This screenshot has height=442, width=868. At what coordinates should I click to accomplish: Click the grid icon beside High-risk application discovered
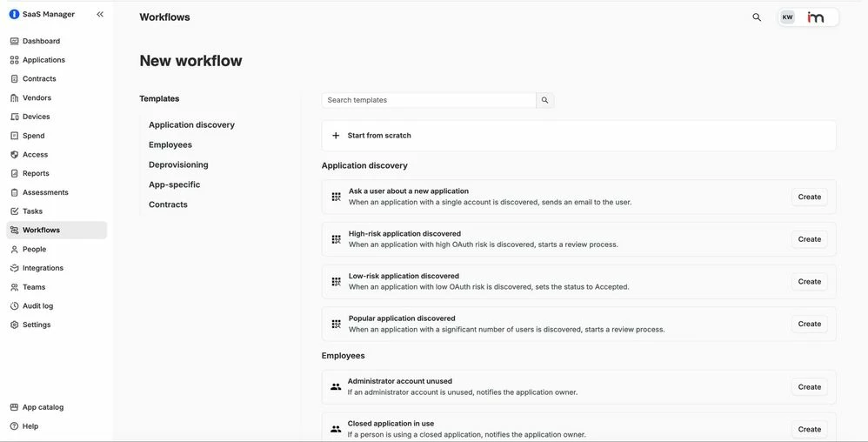tap(336, 239)
